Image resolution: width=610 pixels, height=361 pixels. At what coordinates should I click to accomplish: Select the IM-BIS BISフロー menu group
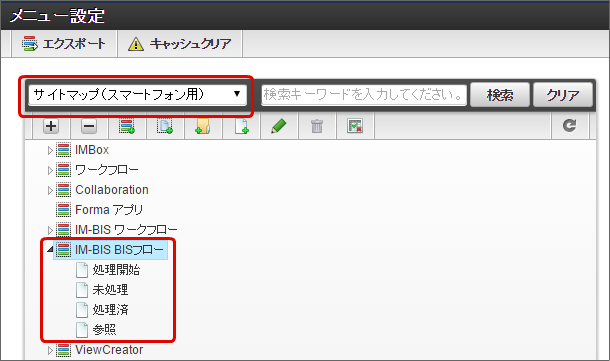pos(119,249)
